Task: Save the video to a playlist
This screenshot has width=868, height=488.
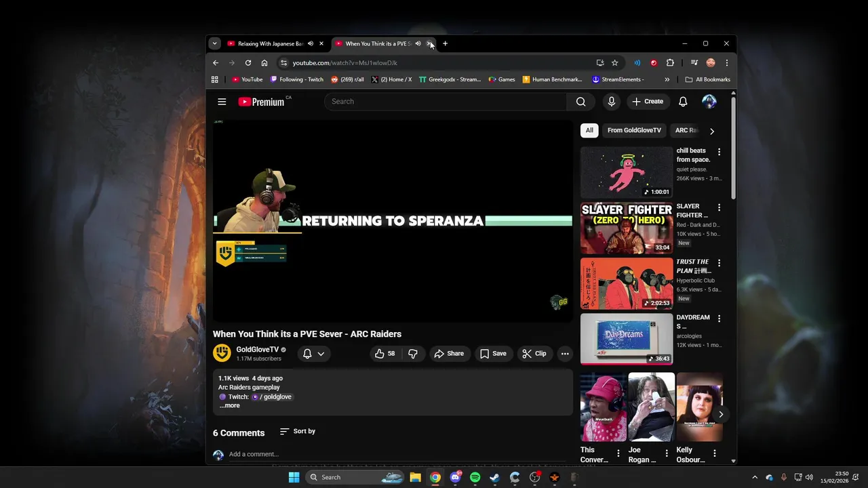Action: click(493, 353)
